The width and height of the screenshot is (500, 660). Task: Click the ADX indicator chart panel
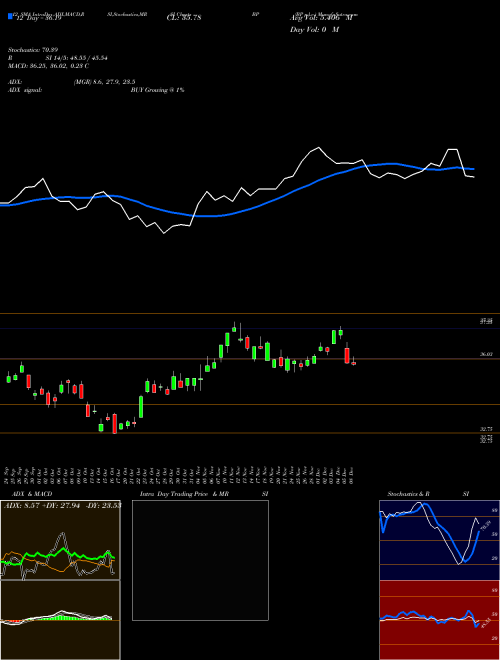[60, 540]
